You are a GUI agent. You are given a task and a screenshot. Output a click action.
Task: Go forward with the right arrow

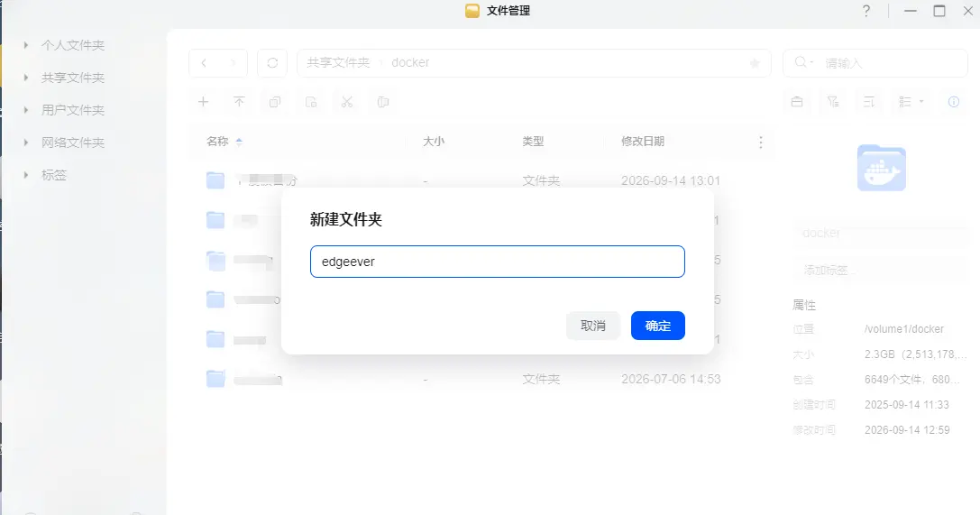click(233, 62)
